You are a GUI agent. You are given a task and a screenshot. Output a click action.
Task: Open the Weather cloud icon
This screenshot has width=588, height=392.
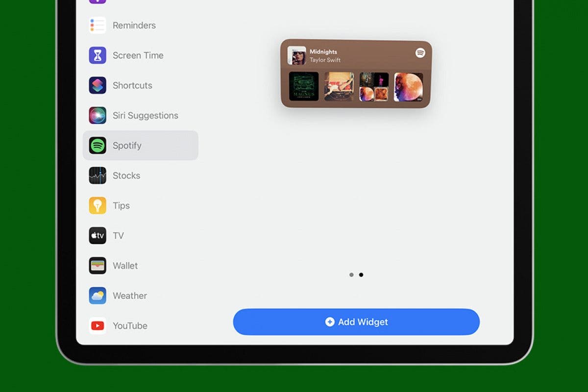click(x=98, y=296)
